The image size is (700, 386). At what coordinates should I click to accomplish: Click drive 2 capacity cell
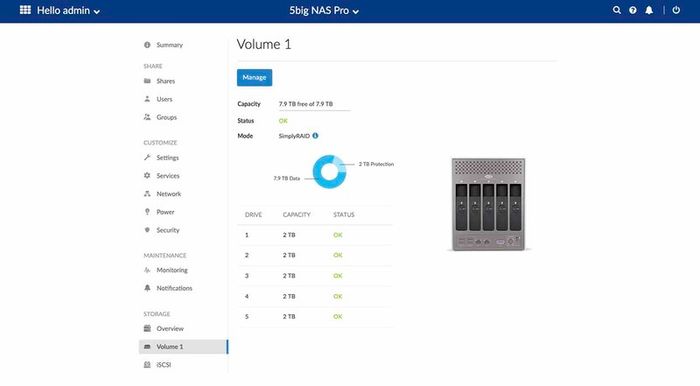tap(289, 255)
